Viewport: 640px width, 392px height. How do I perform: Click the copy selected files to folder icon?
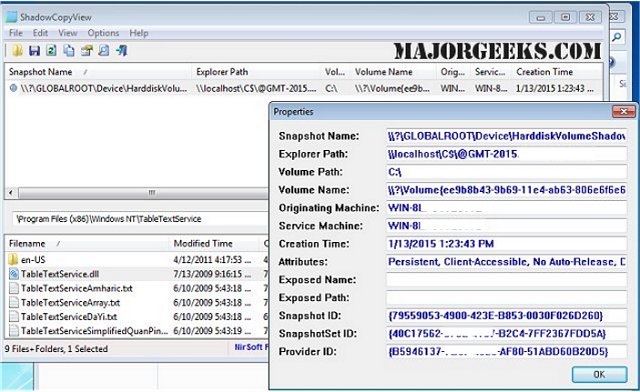click(17, 51)
